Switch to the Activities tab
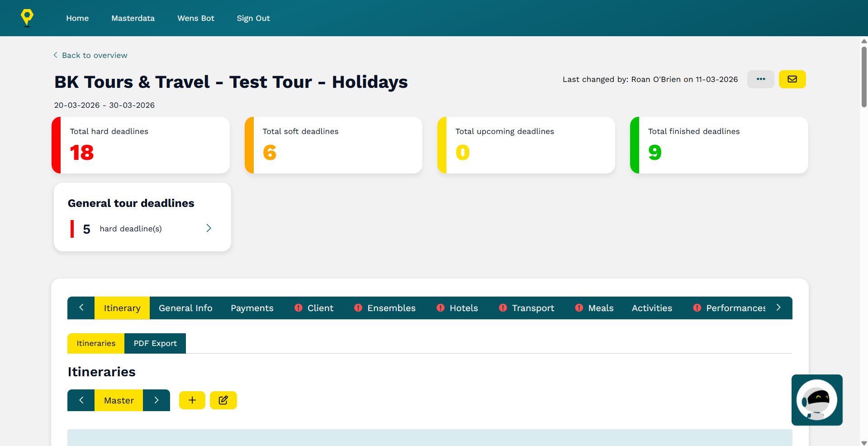Viewport: 868px width, 446px height. (x=652, y=308)
